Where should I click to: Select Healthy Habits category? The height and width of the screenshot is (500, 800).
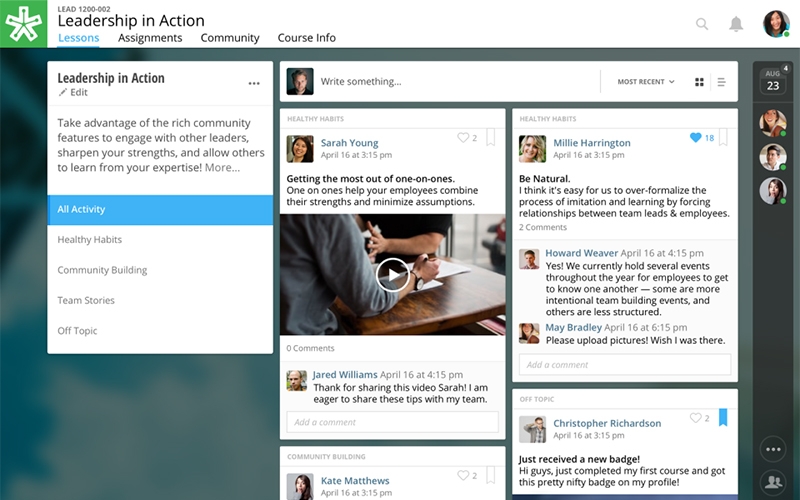[x=160, y=240]
